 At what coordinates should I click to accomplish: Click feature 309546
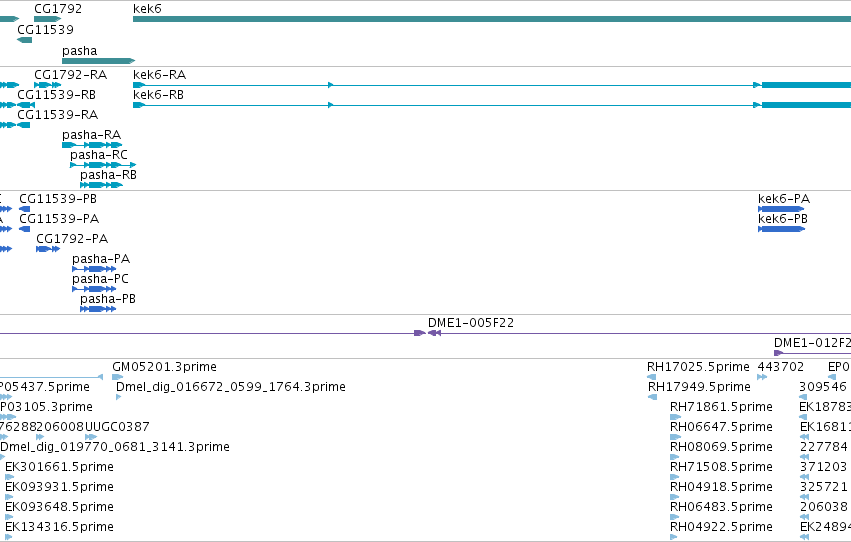(803, 397)
